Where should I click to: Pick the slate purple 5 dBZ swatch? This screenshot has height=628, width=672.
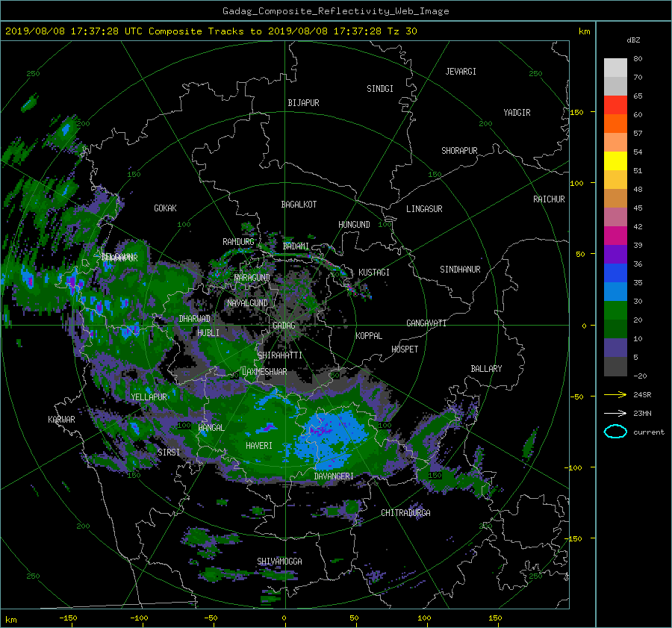pyautogui.click(x=615, y=348)
